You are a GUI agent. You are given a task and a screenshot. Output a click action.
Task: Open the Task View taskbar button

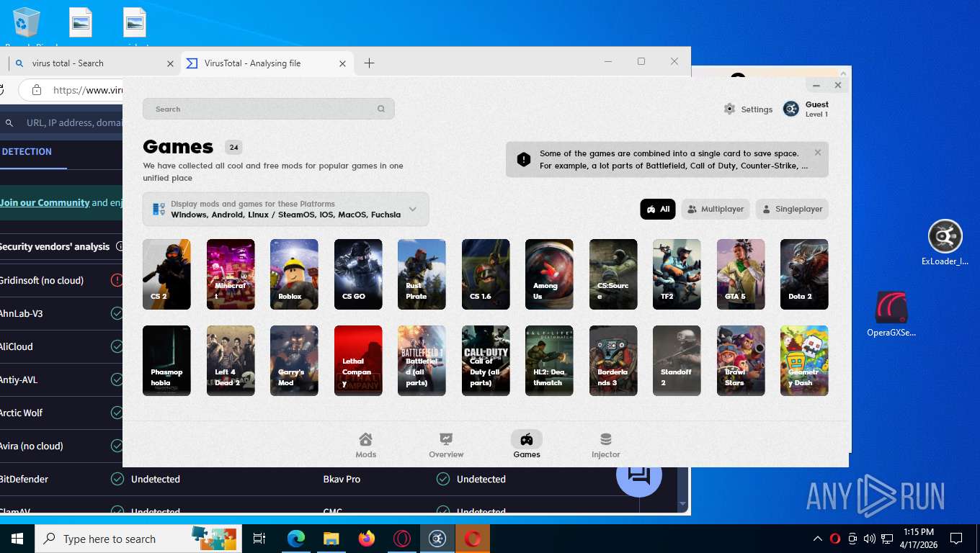click(x=259, y=539)
